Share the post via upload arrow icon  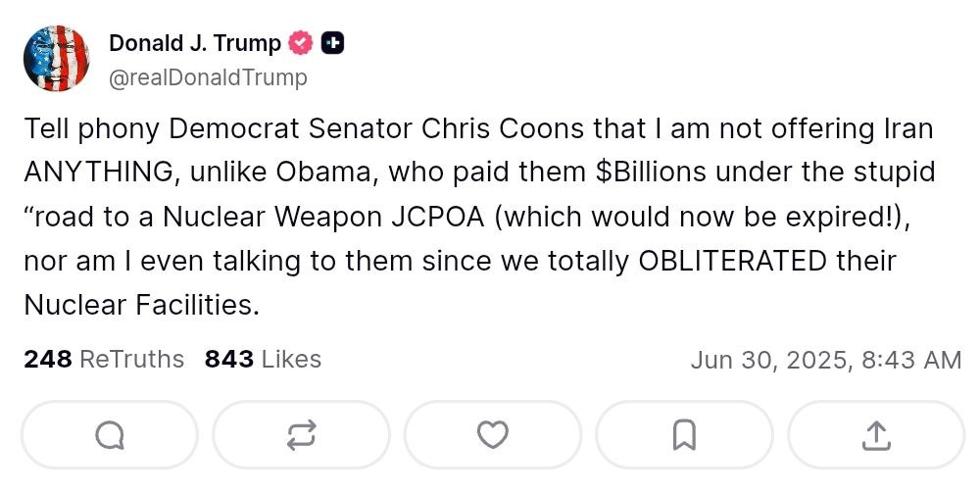tap(877, 434)
